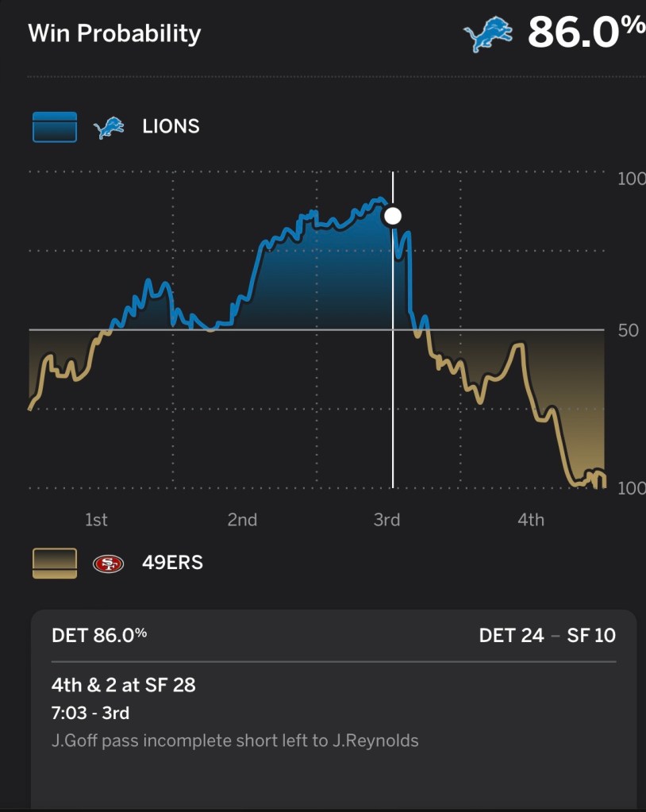Select the blue Lions legend color box
This screenshot has height=812, width=646.
point(55,127)
